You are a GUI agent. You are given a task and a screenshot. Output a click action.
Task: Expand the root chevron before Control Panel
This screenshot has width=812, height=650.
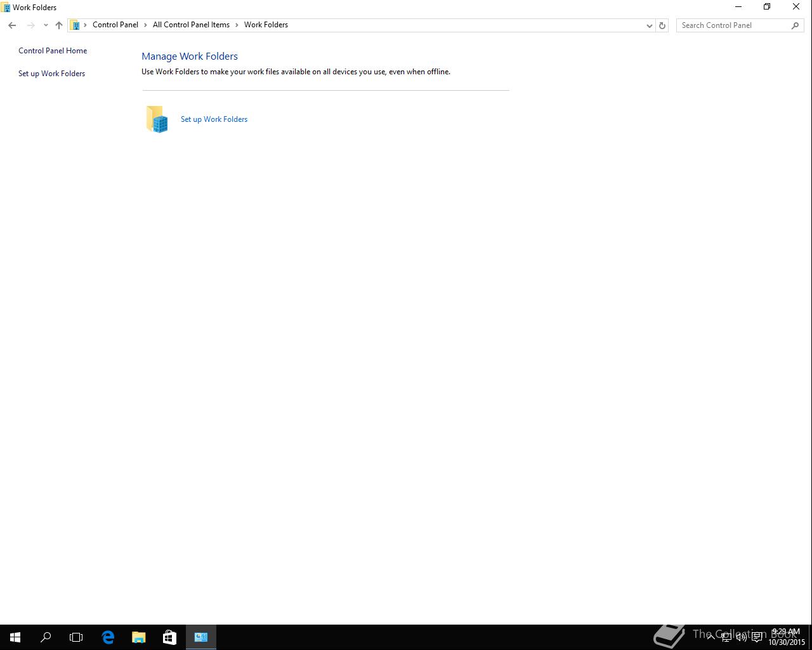[85, 25]
